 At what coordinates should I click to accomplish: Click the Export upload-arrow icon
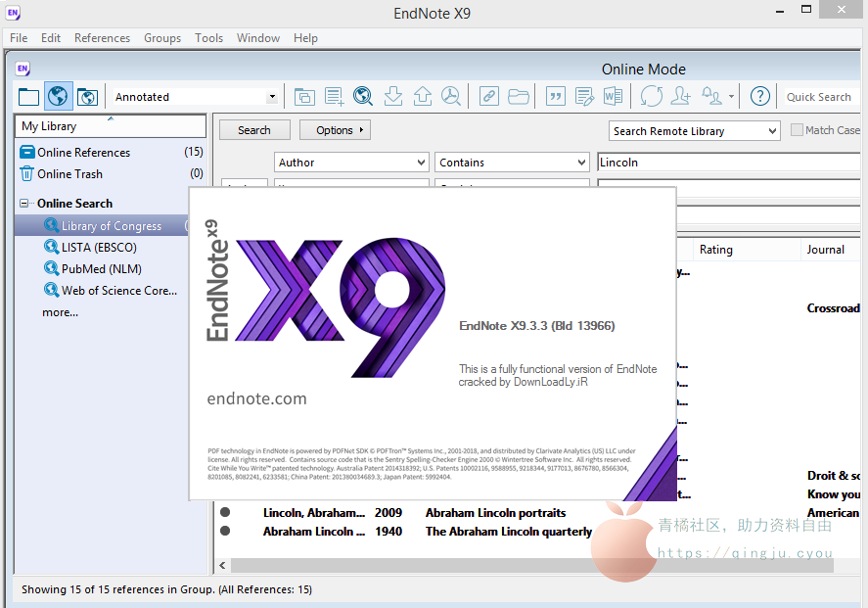coord(423,96)
